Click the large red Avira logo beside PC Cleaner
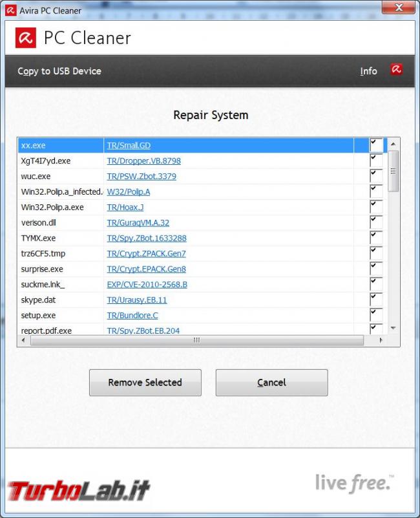Viewport: 420px width, 518px height. (x=26, y=38)
